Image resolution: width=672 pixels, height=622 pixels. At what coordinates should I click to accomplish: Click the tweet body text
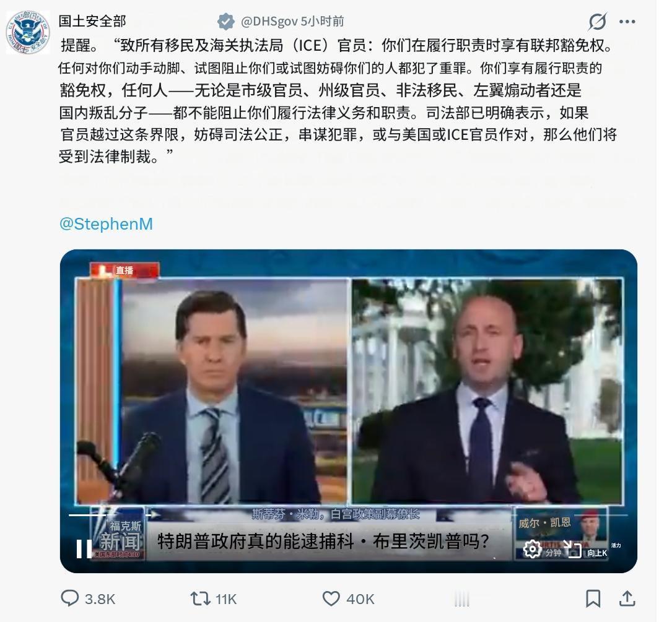(338, 101)
